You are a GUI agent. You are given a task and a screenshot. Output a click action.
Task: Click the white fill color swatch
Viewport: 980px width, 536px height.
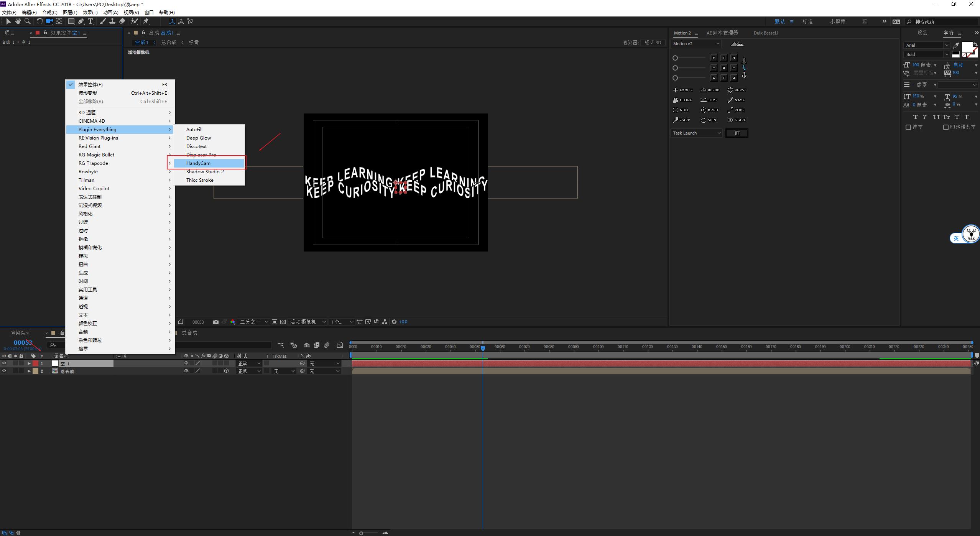point(967,47)
